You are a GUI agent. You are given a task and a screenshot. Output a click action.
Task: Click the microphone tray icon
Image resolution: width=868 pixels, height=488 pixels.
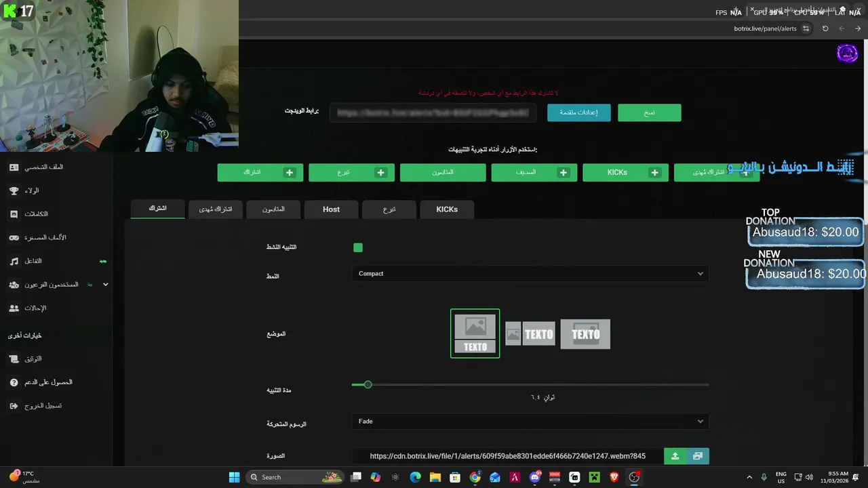pos(764,477)
